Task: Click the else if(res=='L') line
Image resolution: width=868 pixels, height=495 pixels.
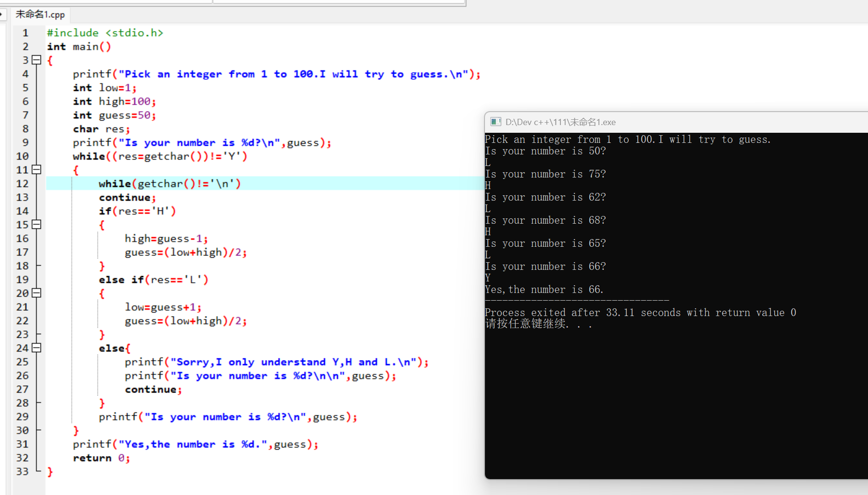Action: (x=153, y=279)
